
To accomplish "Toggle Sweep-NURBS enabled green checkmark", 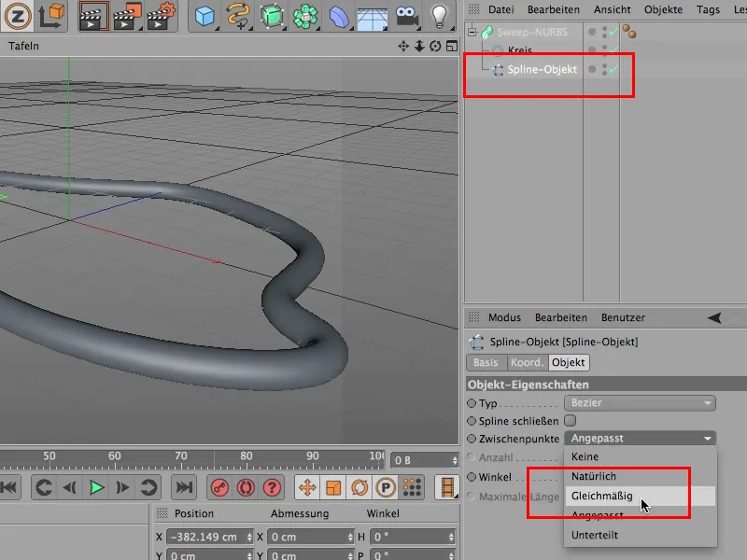I will pyautogui.click(x=613, y=32).
